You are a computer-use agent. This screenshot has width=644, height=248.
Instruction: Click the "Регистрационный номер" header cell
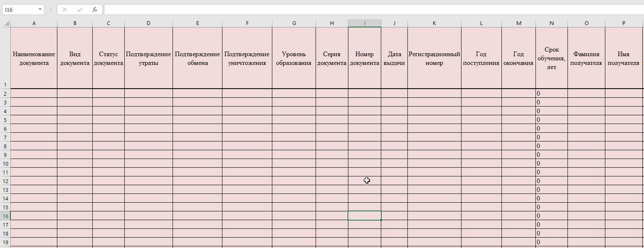click(x=434, y=58)
